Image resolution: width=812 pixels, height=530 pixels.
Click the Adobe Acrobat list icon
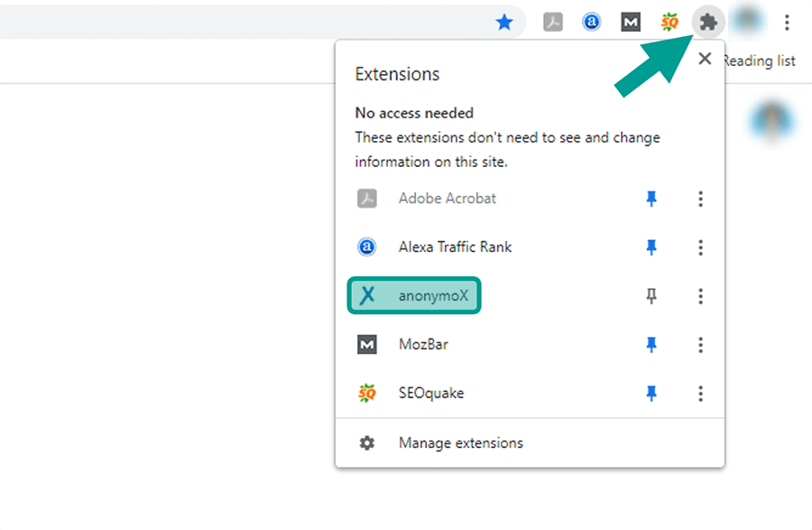click(x=366, y=199)
